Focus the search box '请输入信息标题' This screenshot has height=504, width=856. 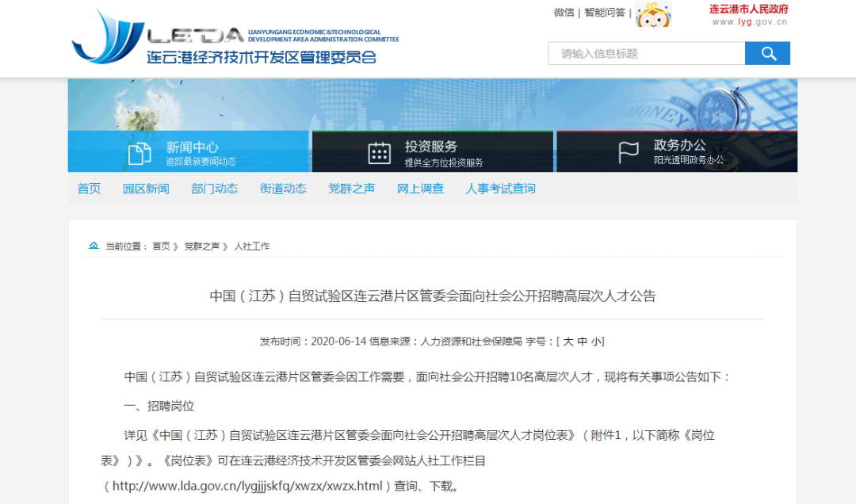(x=647, y=54)
